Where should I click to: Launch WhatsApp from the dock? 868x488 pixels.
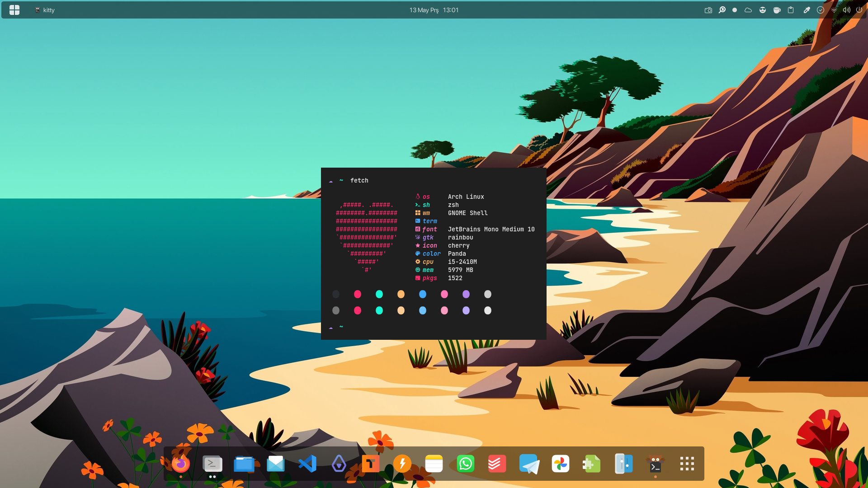click(x=466, y=464)
